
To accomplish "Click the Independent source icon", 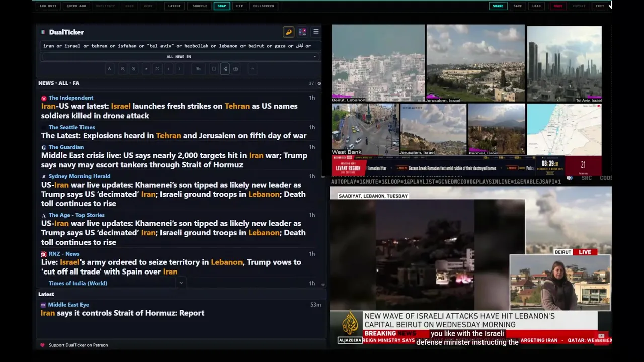I will pyautogui.click(x=44, y=98).
